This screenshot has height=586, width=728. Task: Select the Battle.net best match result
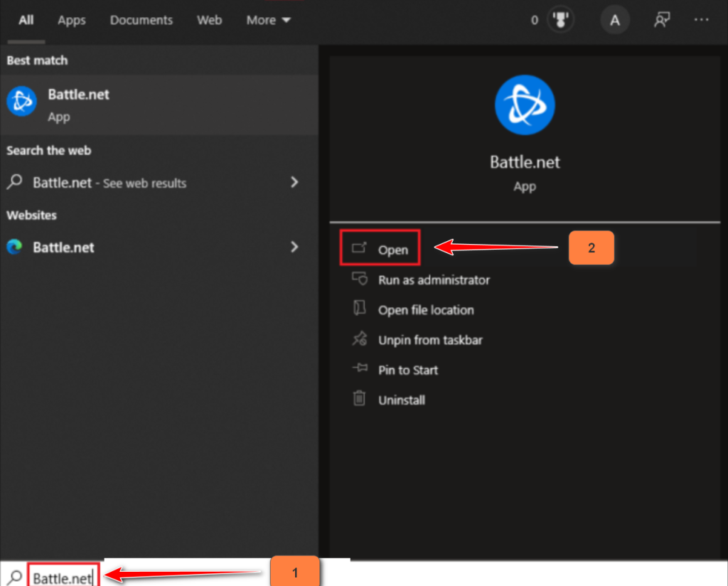click(x=159, y=105)
